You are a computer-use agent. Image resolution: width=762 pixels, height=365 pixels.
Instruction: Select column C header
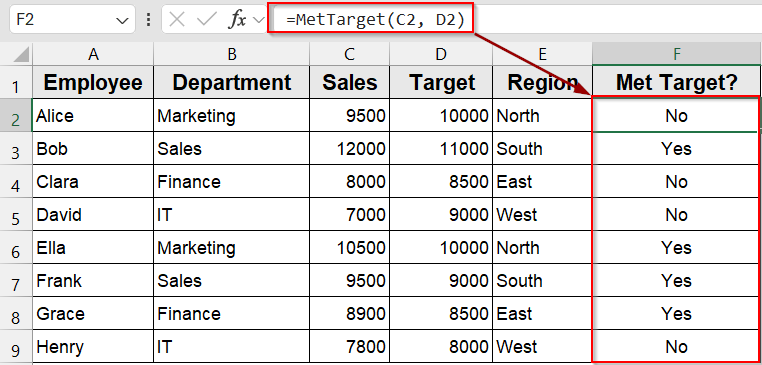349,54
